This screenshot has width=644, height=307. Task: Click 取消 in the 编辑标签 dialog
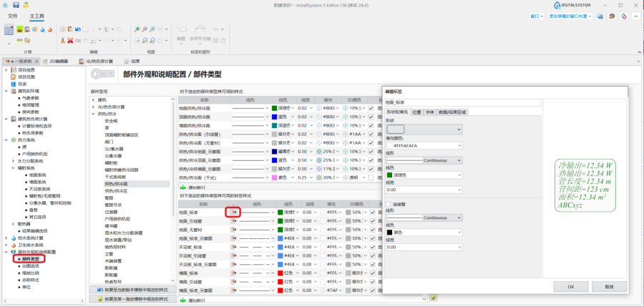609,286
